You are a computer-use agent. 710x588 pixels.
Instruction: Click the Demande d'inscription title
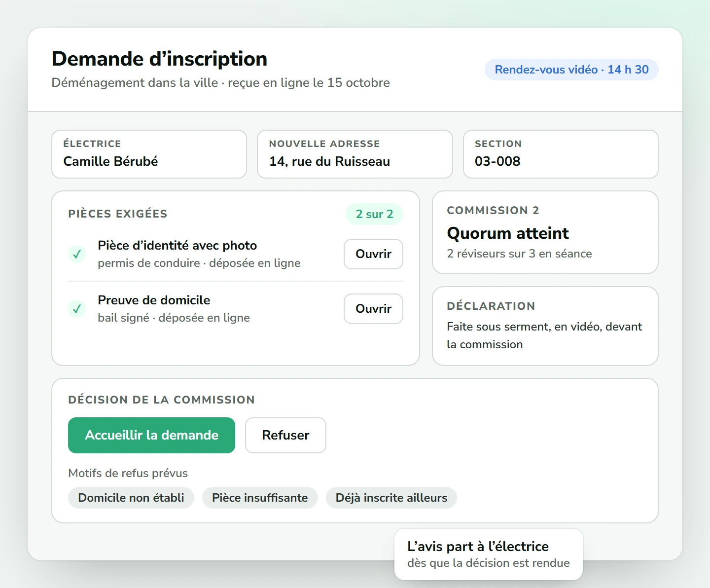pyautogui.click(x=159, y=59)
